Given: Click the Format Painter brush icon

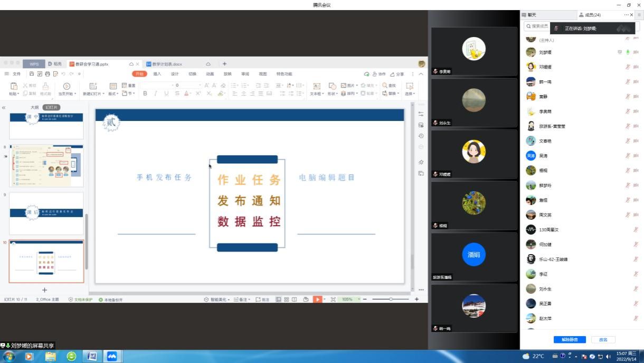Looking at the screenshot, I should click(46, 86).
